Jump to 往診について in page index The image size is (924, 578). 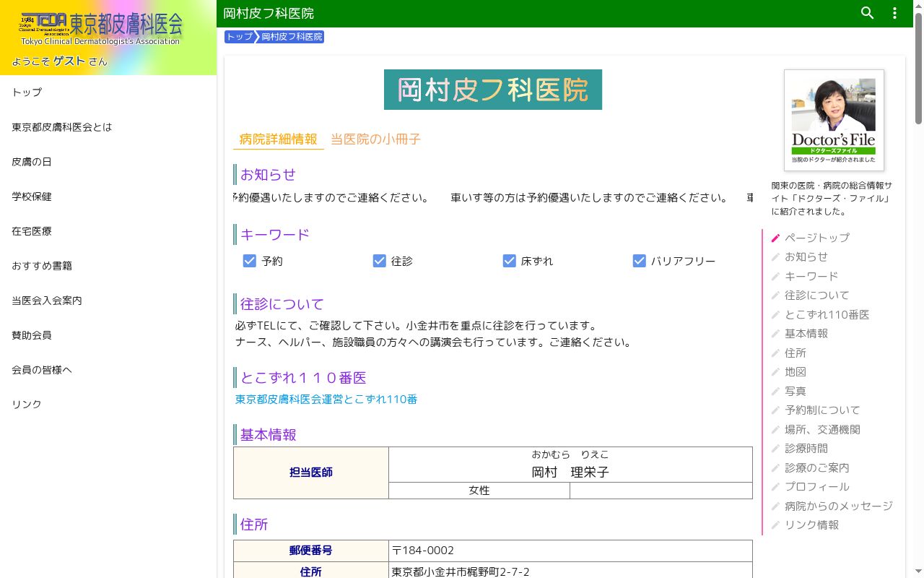pos(817,296)
